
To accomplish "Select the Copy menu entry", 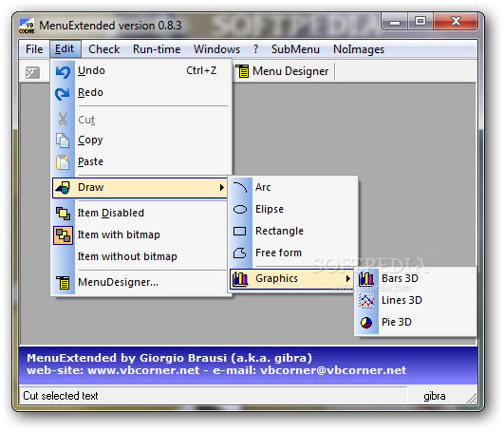I will pyautogui.click(x=140, y=141).
